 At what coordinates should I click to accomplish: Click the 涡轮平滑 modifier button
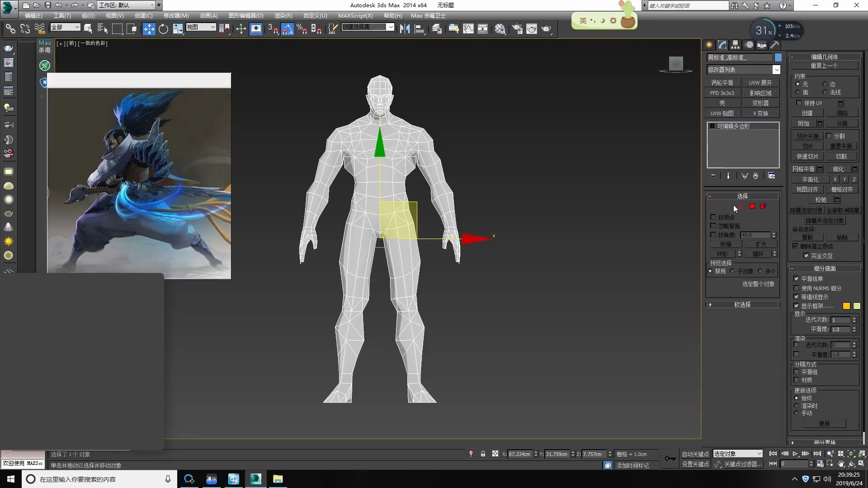[722, 83]
